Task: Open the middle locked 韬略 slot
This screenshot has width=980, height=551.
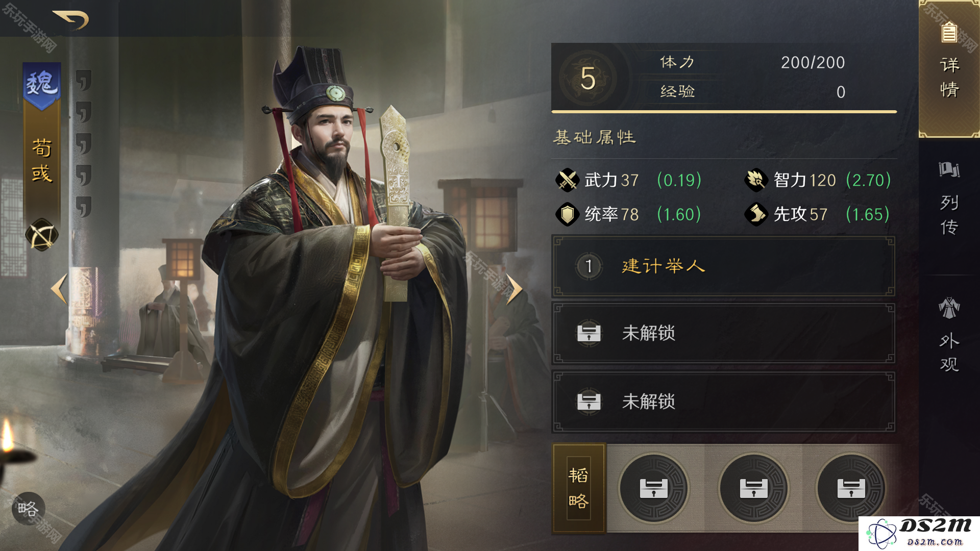Action: (x=754, y=488)
